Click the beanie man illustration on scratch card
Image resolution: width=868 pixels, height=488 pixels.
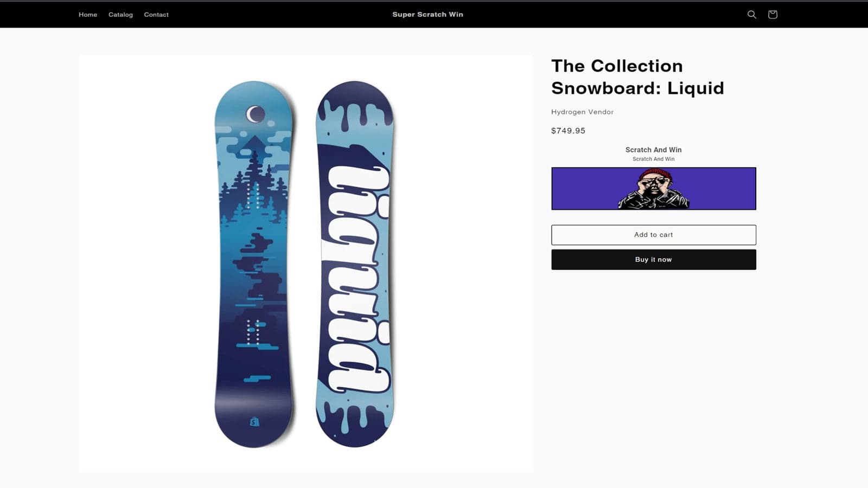pyautogui.click(x=654, y=189)
